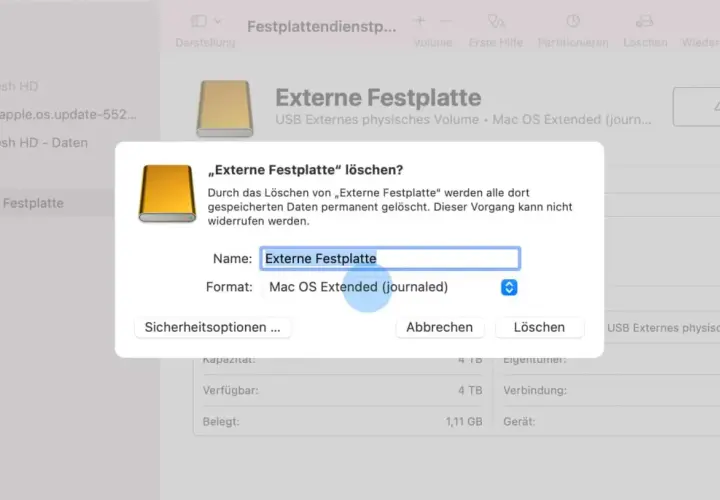Click the 1,11 GB Belegt value
The height and width of the screenshot is (500, 720).
point(464,421)
